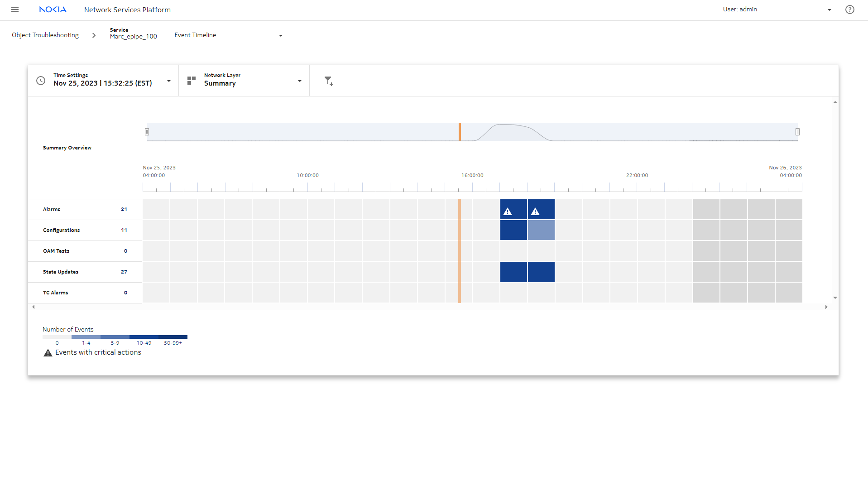Viewport: 868px width, 486px height.
Task: Click the Network Layer grid icon
Action: pos(192,81)
